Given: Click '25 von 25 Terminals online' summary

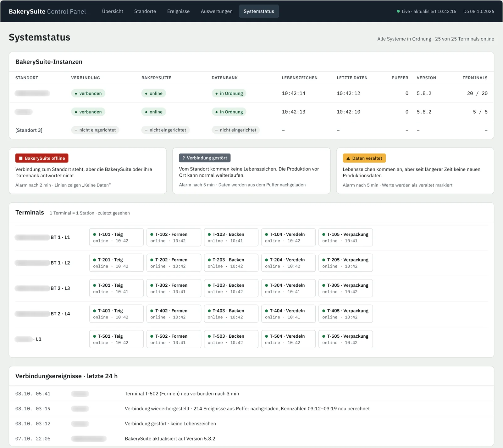Looking at the screenshot, I should pyautogui.click(x=464, y=39).
